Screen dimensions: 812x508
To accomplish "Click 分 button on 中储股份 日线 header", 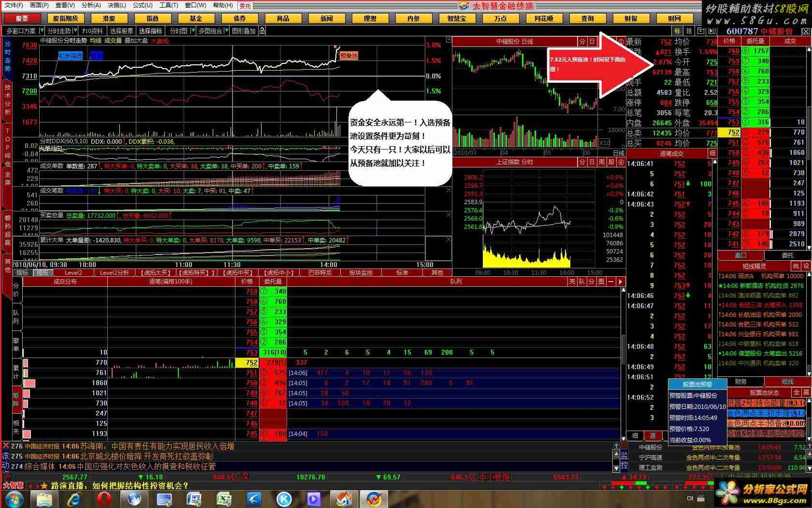I will (582, 42).
